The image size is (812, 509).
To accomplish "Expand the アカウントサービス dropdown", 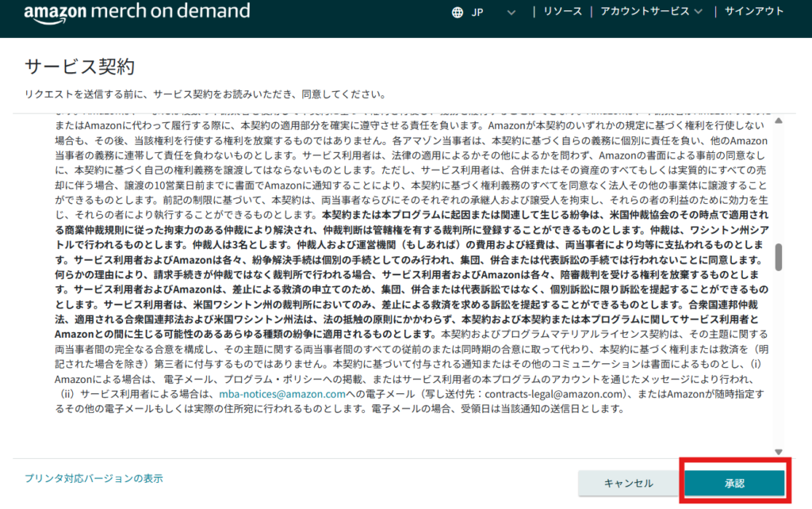I will 651,11.
